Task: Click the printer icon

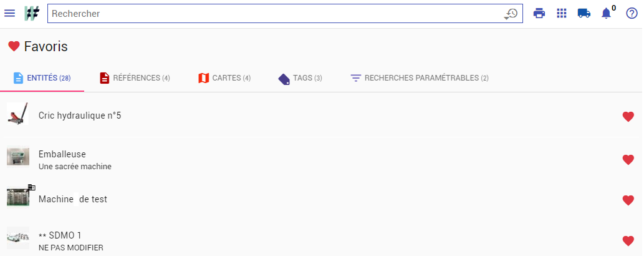Action: pyautogui.click(x=539, y=13)
